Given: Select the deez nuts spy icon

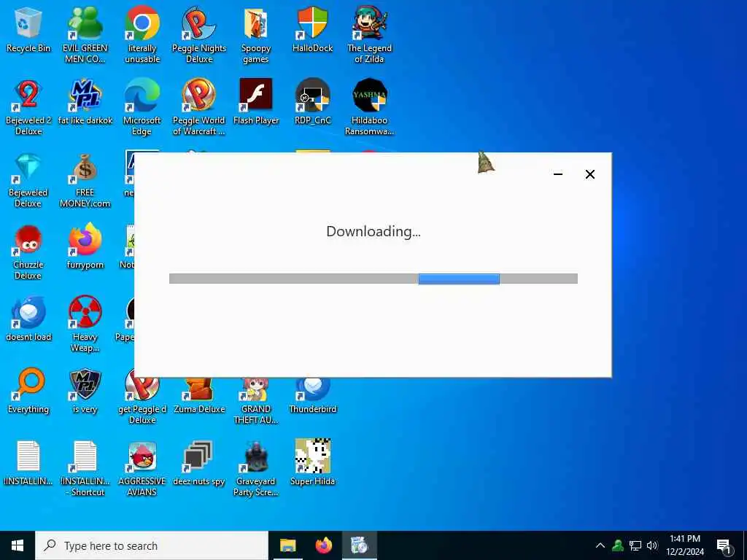Looking at the screenshot, I should [199, 464].
